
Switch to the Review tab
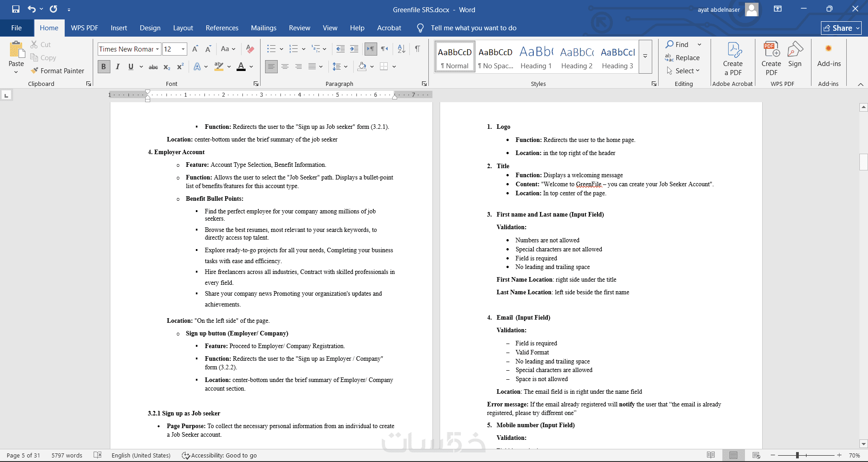(x=299, y=28)
